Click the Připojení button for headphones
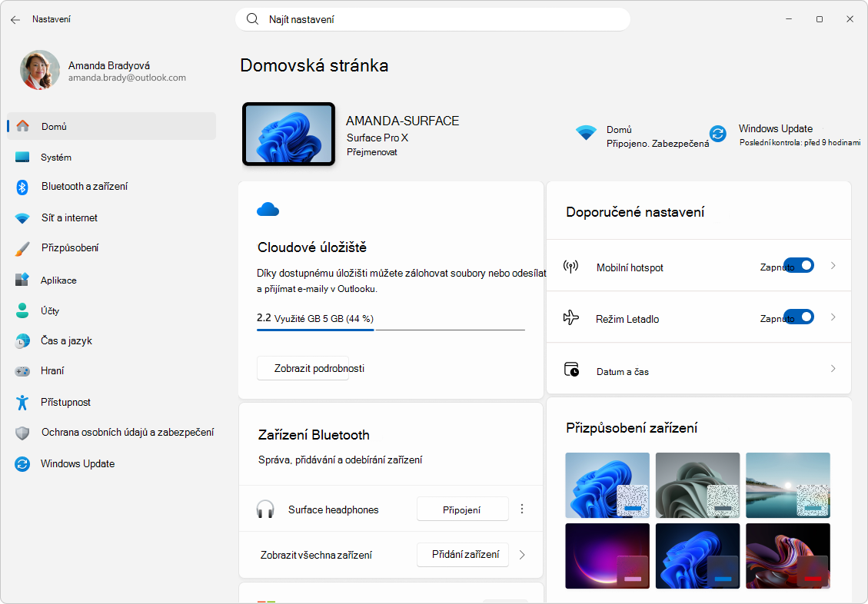This screenshot has width=868, height=604. tap(462, 509)
